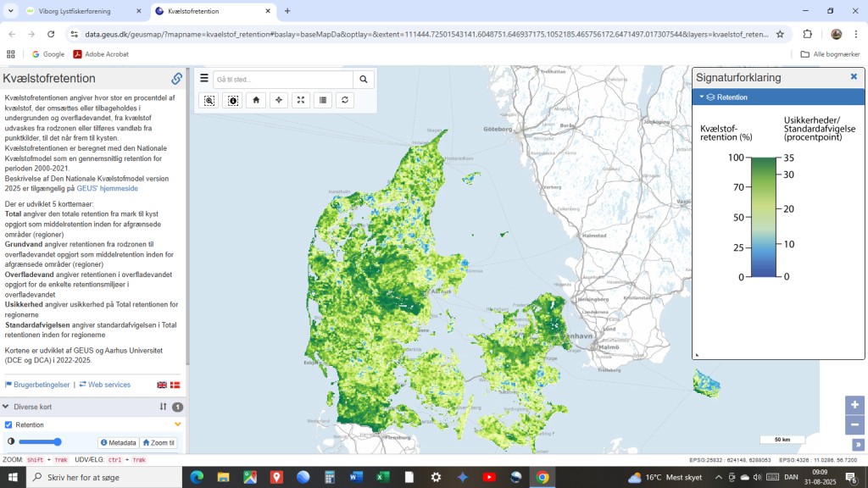Click the zoom-to-rectangle tool icon
The height and width of the screenshot is (488, 868).
point(209,100)
